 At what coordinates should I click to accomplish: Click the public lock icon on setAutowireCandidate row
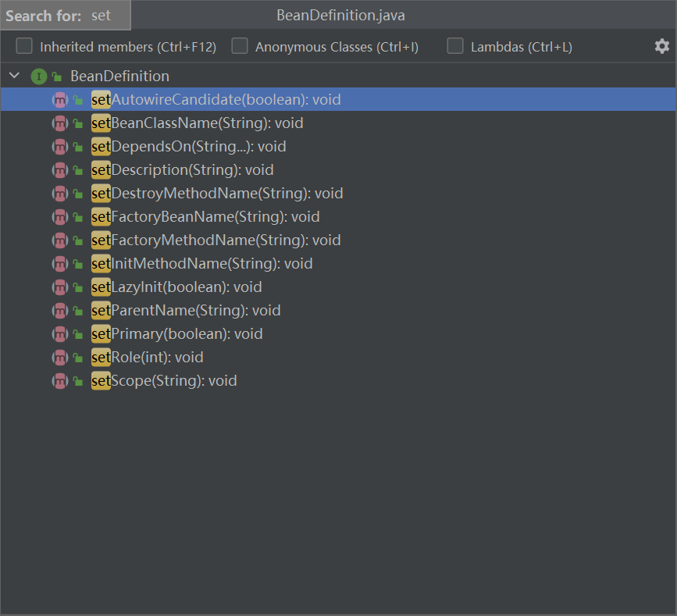pyautogui.click(x=78, y=100)
